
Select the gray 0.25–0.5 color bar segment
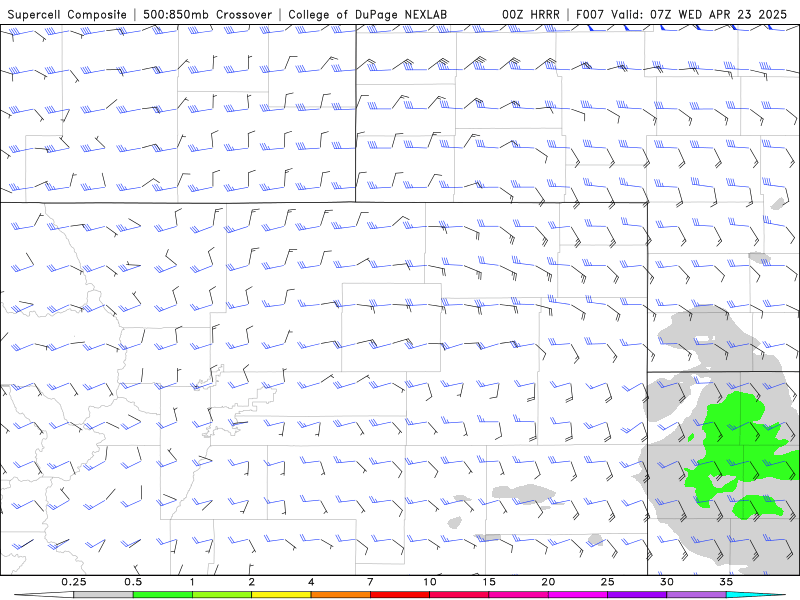click(103, 595)
